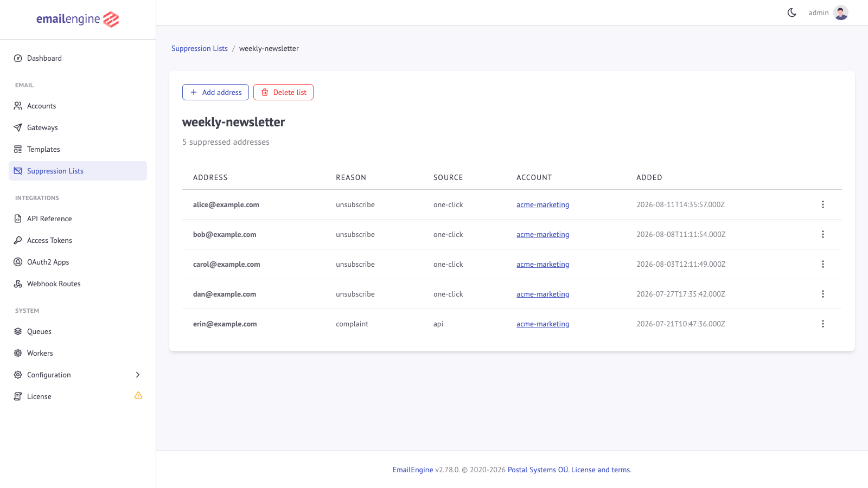Image resolution: width=868 pixels, height=488 pixels.
Task: Click the OAuth2 Apps icon
Action: [18, 262]
